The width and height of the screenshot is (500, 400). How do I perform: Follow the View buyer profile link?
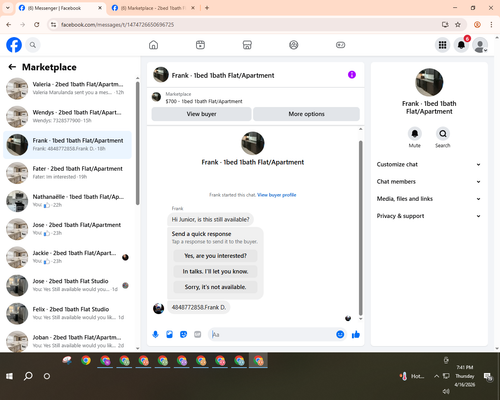tap(277, 195)
